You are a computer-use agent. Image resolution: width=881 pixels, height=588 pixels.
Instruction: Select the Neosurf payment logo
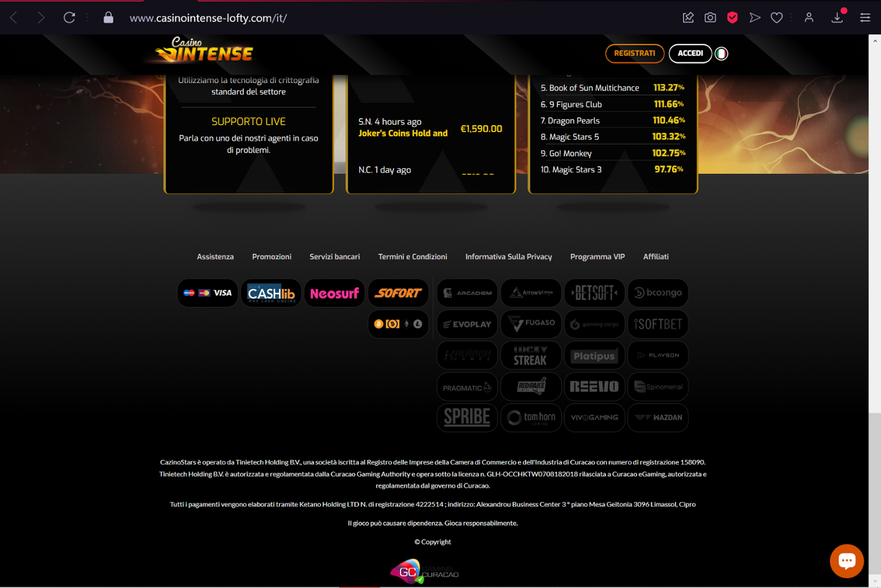[334, 293]
